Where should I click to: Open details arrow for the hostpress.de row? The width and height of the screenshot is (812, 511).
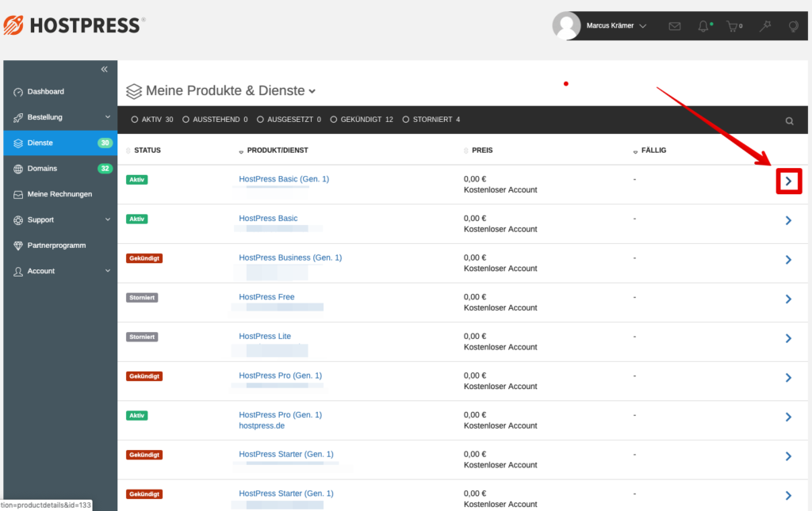[x=788, y=417]
